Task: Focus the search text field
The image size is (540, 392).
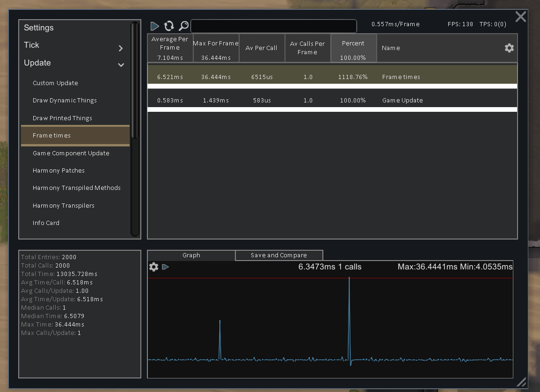Action: point(273,26)
